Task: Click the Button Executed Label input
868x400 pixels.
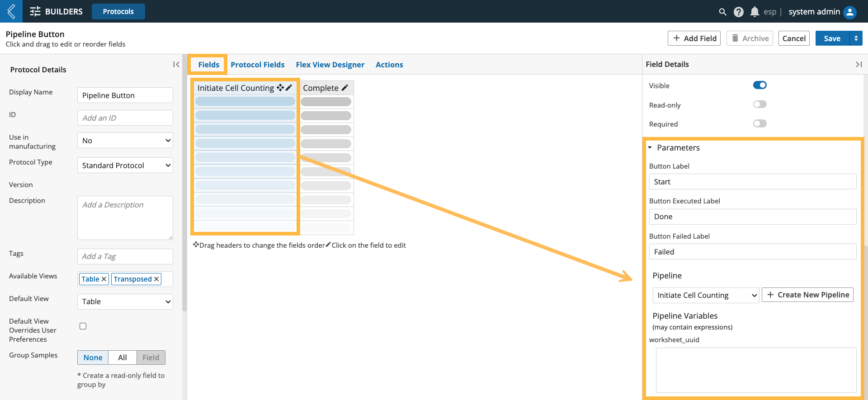Action: tap(753, 216)
